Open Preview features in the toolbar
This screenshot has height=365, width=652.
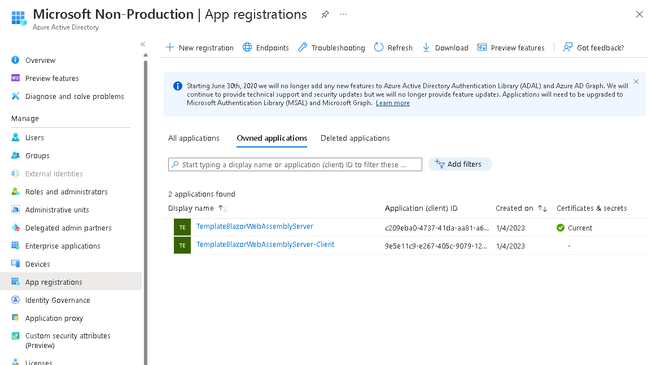tap(511, 48)
